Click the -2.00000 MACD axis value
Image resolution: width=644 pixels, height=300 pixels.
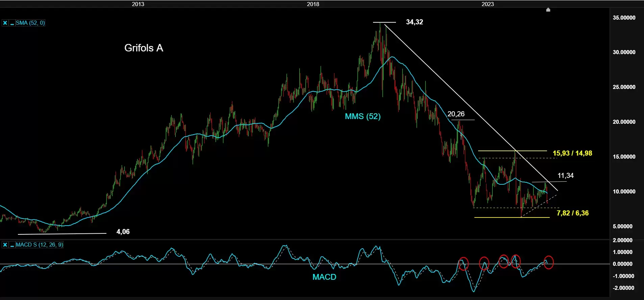point(623,288)
